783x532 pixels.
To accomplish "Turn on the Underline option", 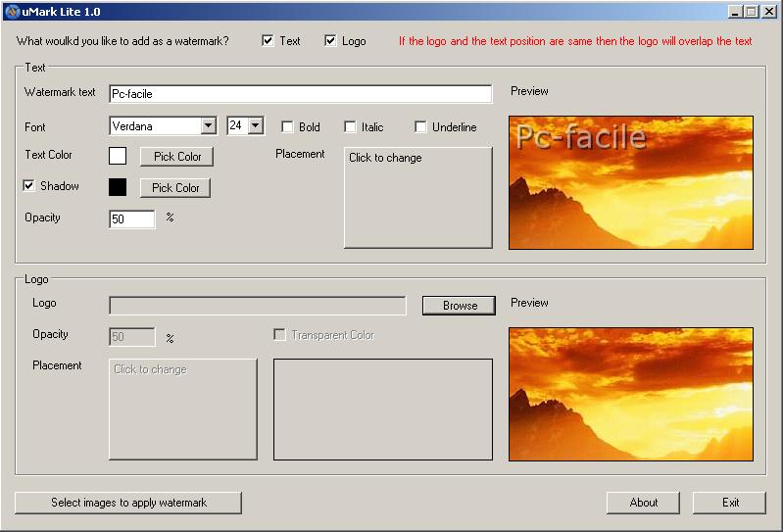I will 420,126.
